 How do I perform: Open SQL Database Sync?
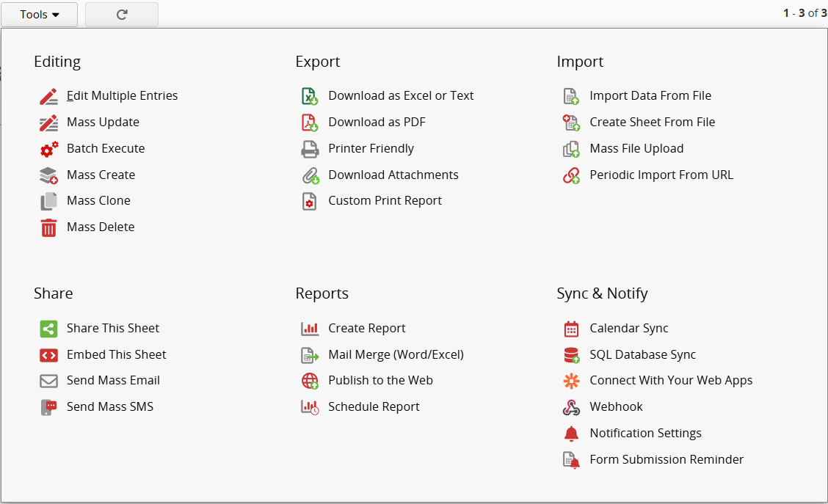[x=642, y=355]
